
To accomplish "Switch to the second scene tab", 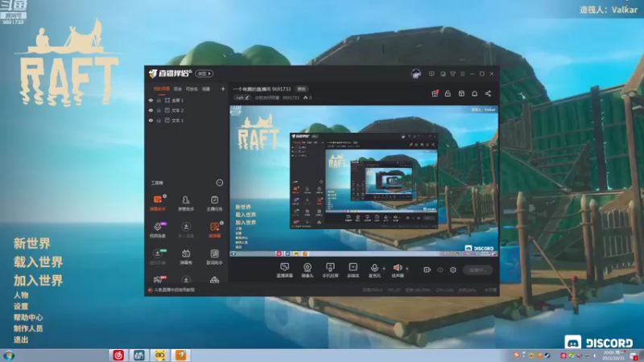I will click(177, 88).
